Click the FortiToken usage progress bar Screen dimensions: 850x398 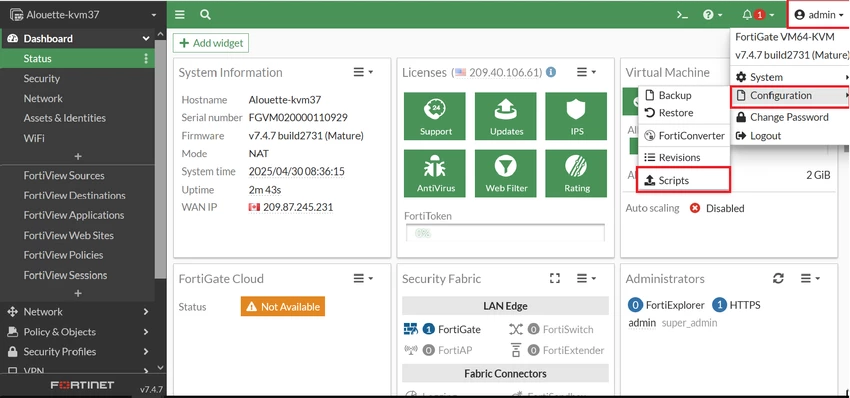(505, 233)
